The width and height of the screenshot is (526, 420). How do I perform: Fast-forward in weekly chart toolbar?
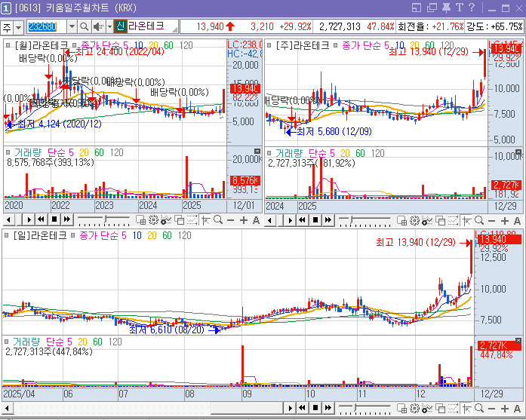328,220
